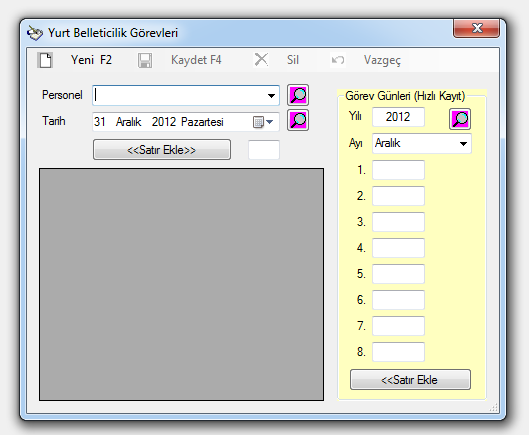Open the Tarih date picker calendar dropdown
Viewport: 529px width, 435px height.
point(263,122)
